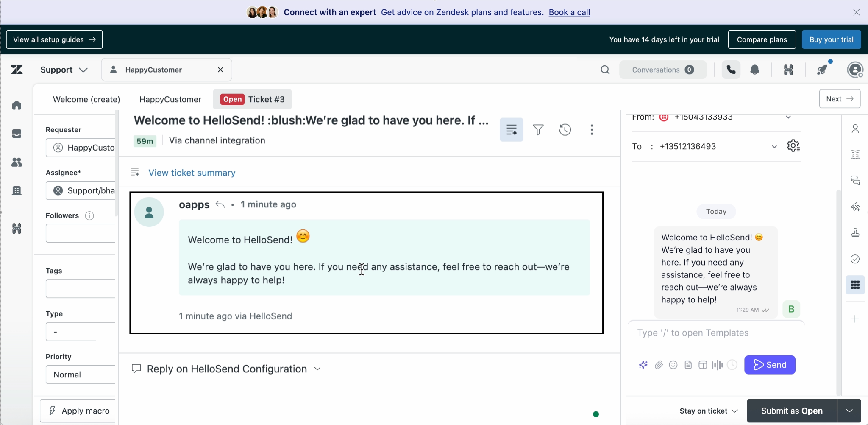Open the Assignee field Support/bha
This screenshot has width=868, height=425.
[x=80, y=191]
